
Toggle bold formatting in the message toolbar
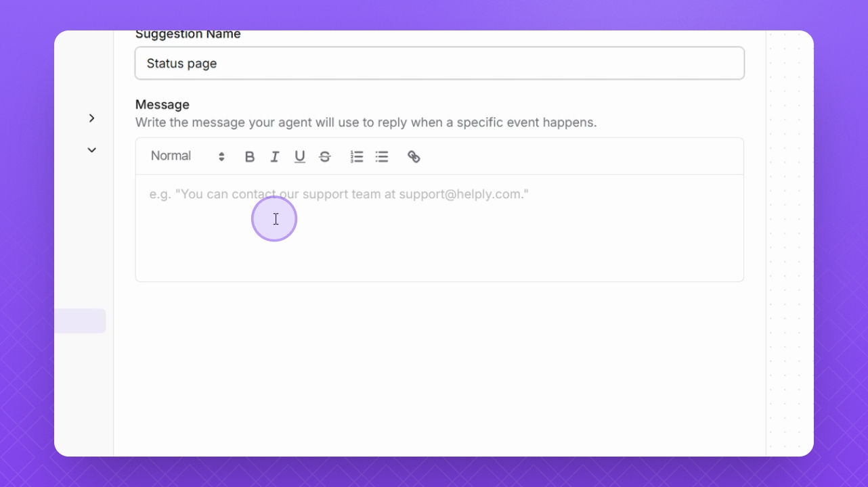pyautogui.click(x=250, y=157)
